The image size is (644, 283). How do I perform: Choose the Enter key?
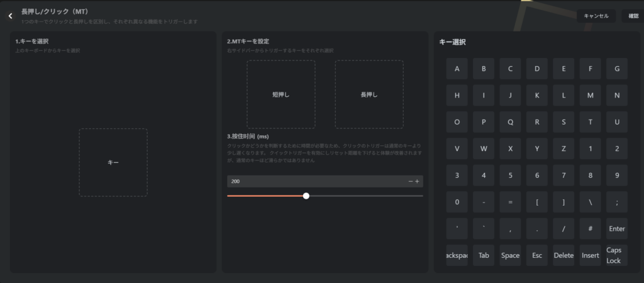(x=617, y=229)
